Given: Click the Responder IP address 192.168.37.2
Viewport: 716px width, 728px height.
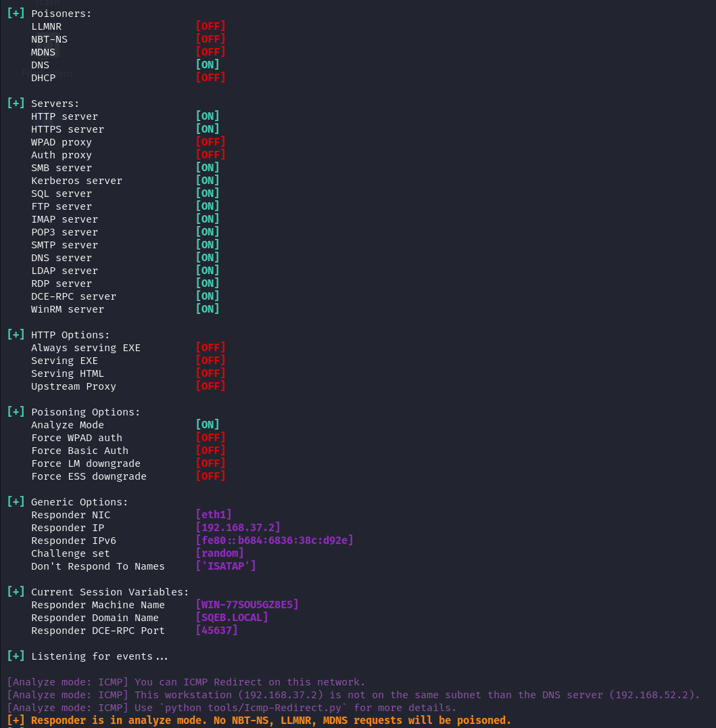Looking at the screenshot, I should click(x=238, y=527).
